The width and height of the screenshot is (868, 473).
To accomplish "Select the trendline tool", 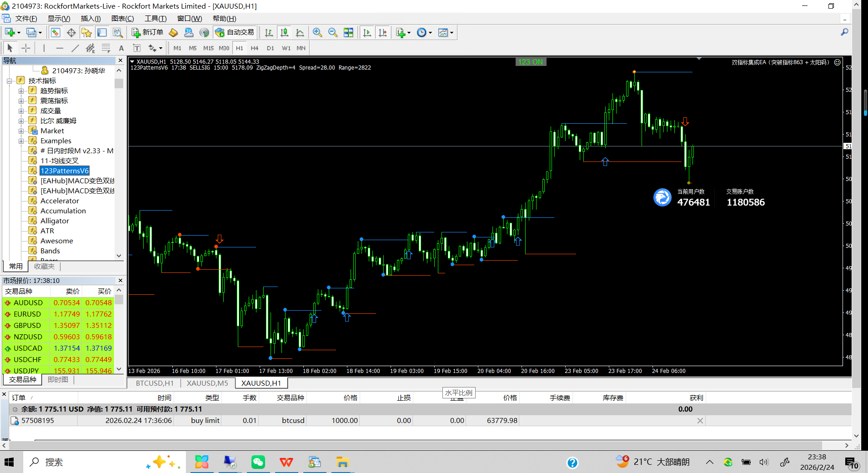I will click(75, 48).
